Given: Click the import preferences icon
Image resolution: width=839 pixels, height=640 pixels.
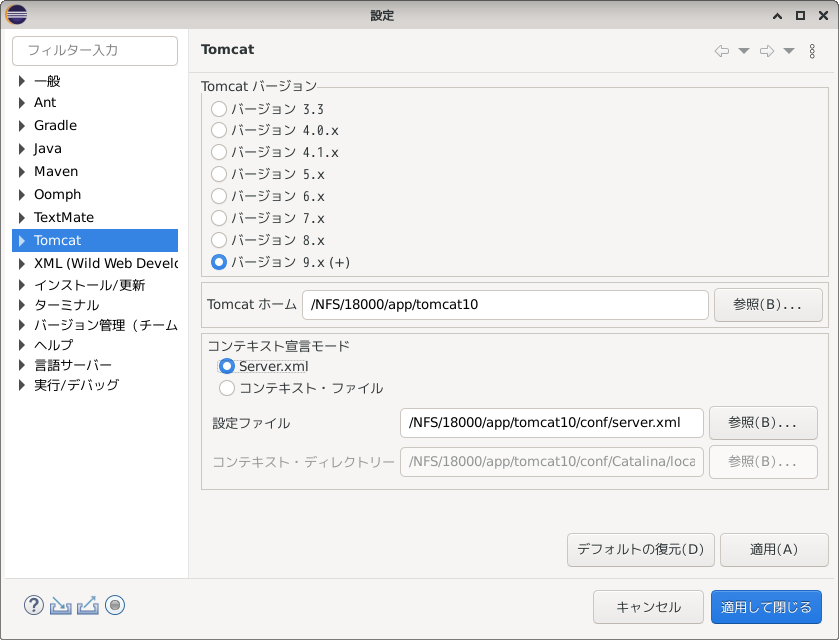Looking at the screenshot, I should tap(60, 606).
